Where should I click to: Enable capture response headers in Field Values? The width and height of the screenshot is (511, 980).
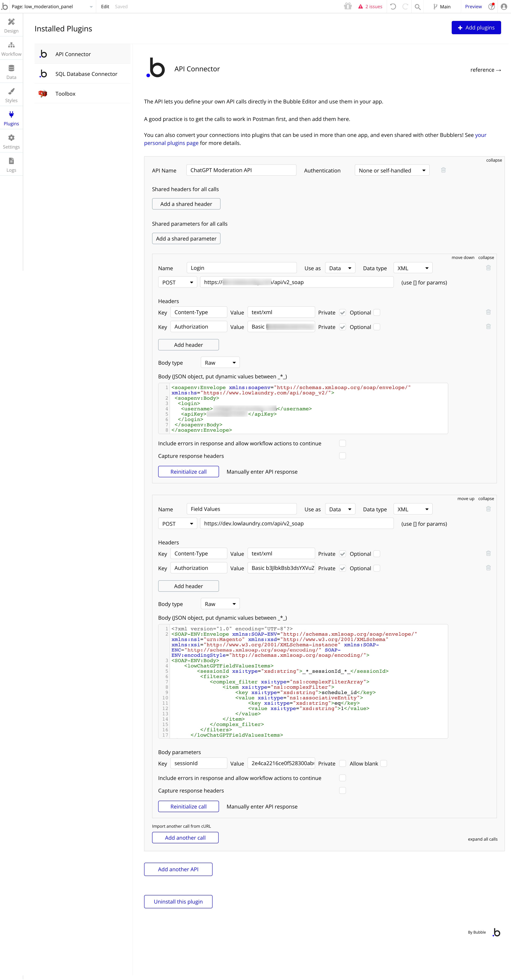click(342, 791)
